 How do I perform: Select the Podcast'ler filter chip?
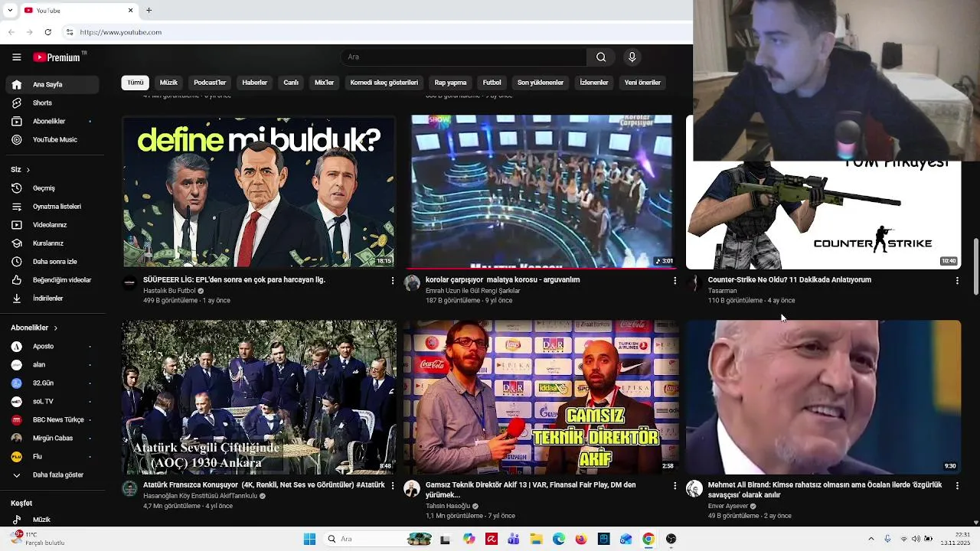pyautogui.click(x=210, y=83)
